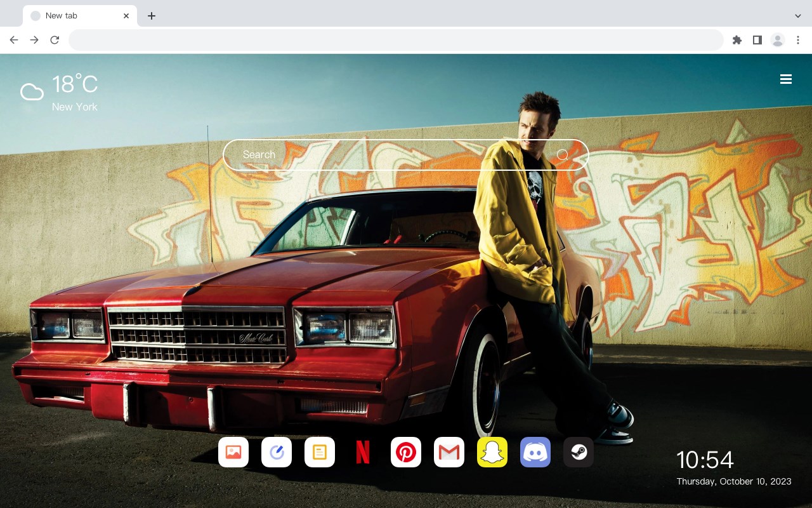The height and width of the screenshot is (508, 812).
Task: Open the Chrome profile avatar
Action: (778, 40)
